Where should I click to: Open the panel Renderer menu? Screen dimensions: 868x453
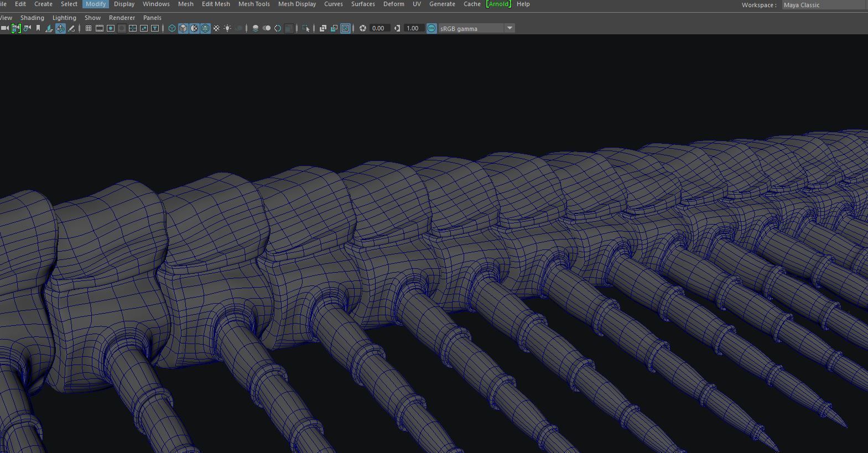click(x=122, y=18)
